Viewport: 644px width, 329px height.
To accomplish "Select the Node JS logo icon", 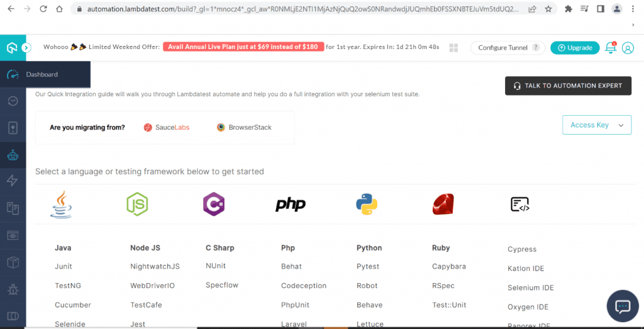I will [x=137, y=204].
